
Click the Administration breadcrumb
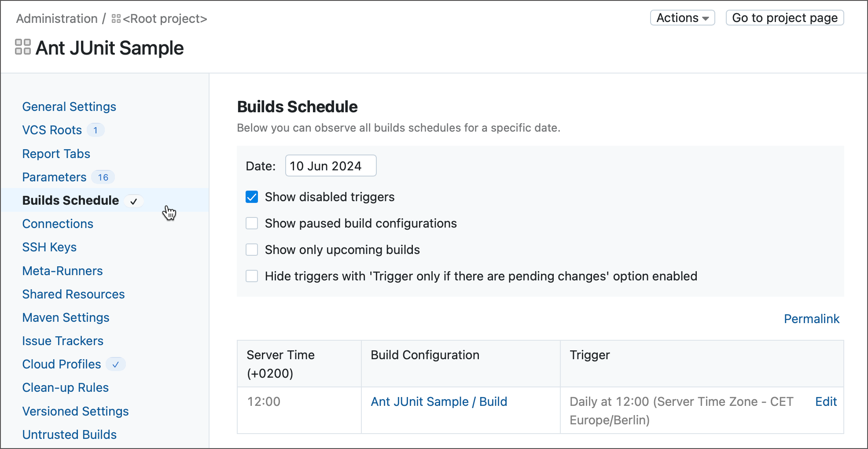[x=56, y=18]
